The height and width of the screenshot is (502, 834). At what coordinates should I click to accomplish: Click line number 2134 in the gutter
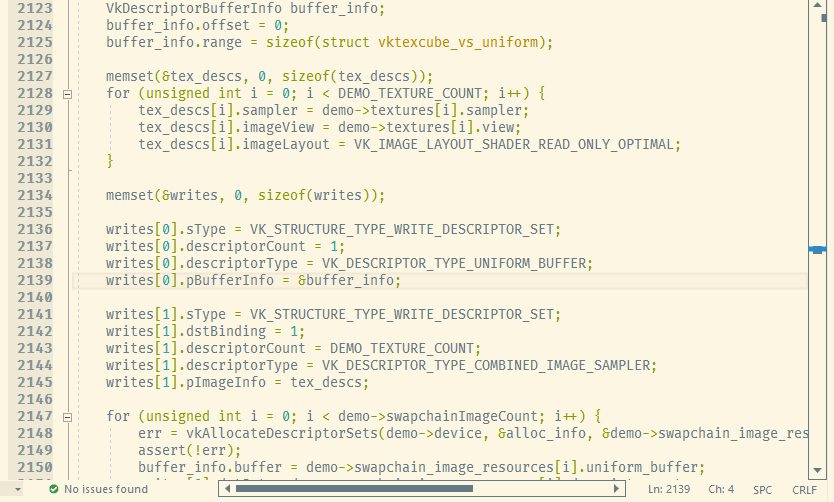[x=35, y=195]
